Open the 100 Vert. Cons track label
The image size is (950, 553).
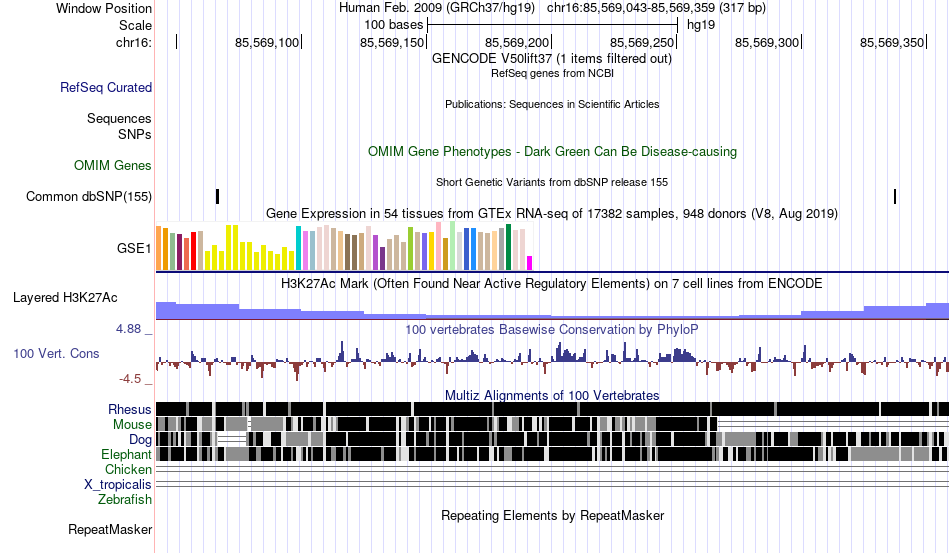[x=56, y=353]
